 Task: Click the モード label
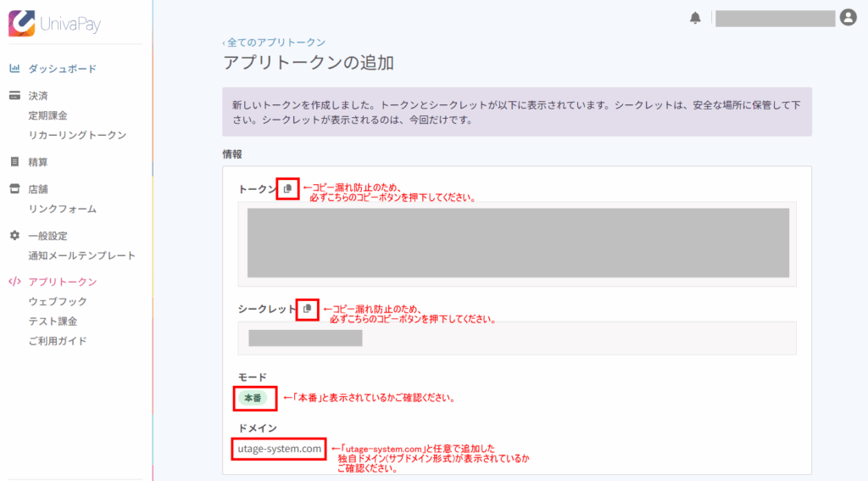(x=253, y=377)
